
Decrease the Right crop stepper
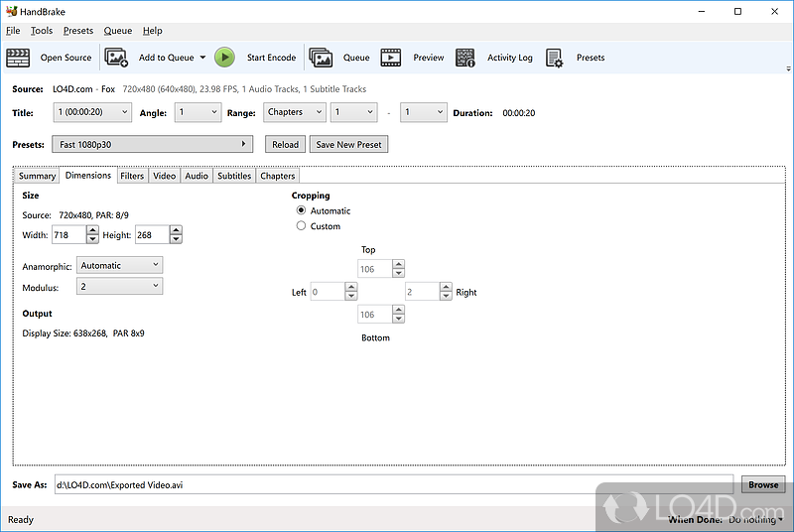click(x=446, y=296)
